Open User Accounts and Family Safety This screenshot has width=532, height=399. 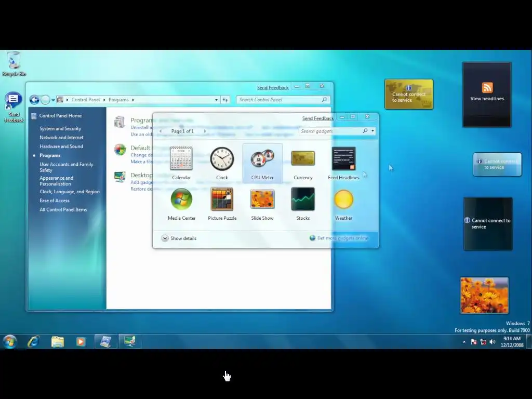pyautogui.click(x=66, y=167)
